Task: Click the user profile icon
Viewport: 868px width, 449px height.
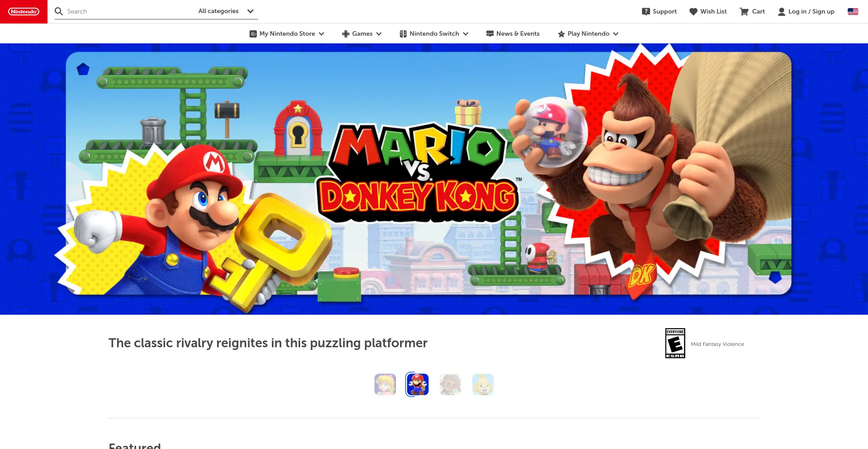Action: click(782, 12)
